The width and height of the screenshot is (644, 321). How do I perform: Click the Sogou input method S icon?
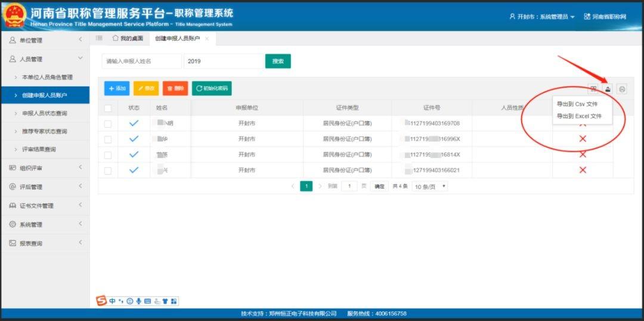(x=101, y=301)
